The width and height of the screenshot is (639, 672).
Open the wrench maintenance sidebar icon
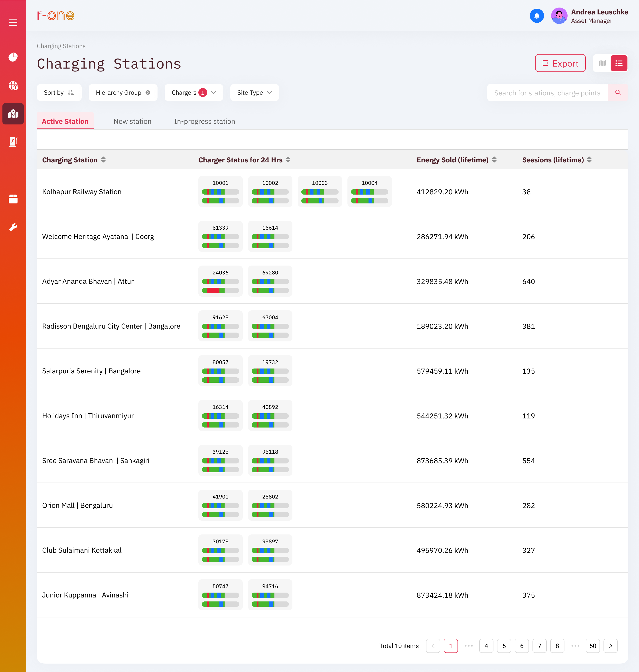13,227
